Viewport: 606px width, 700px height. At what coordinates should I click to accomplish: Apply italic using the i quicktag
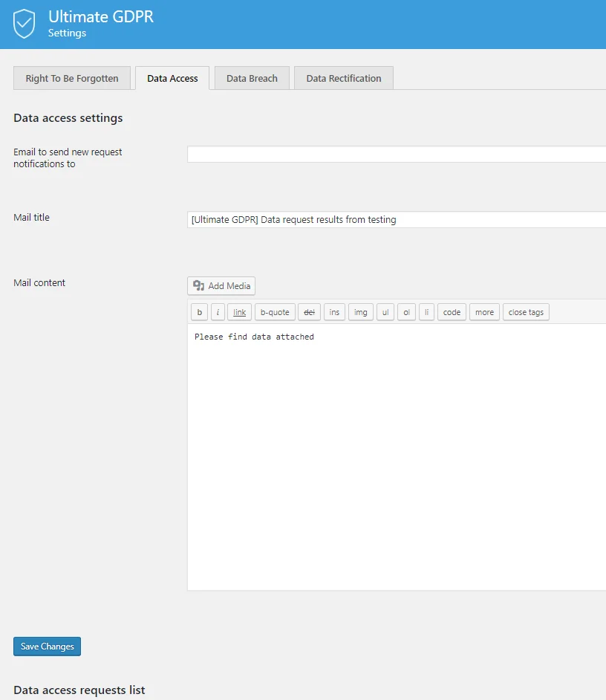(x=217, y=312)
